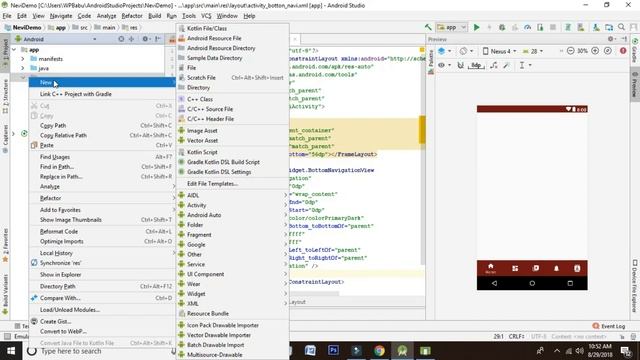Choose Image Asset from New menu
This screenshot has width=640, height=360.
tap(233, 131)
